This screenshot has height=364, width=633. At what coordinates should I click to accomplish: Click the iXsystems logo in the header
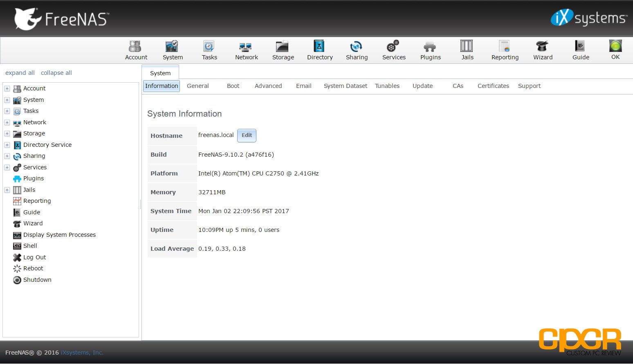[x=588, y=18]
